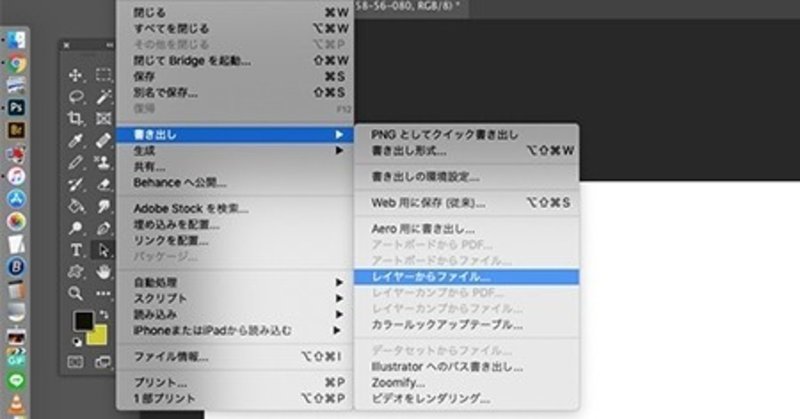Select the History Brush tool

(76, 184)
